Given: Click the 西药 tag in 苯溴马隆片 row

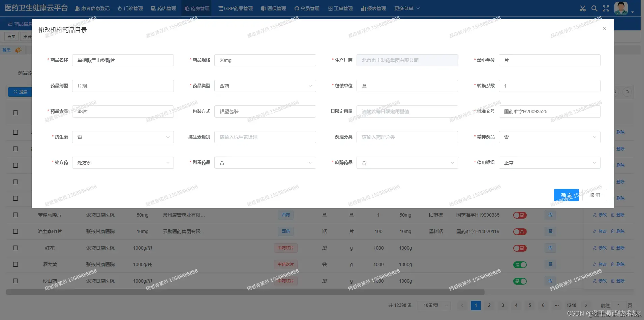Looking at the screenshot, I should point(286,215).
